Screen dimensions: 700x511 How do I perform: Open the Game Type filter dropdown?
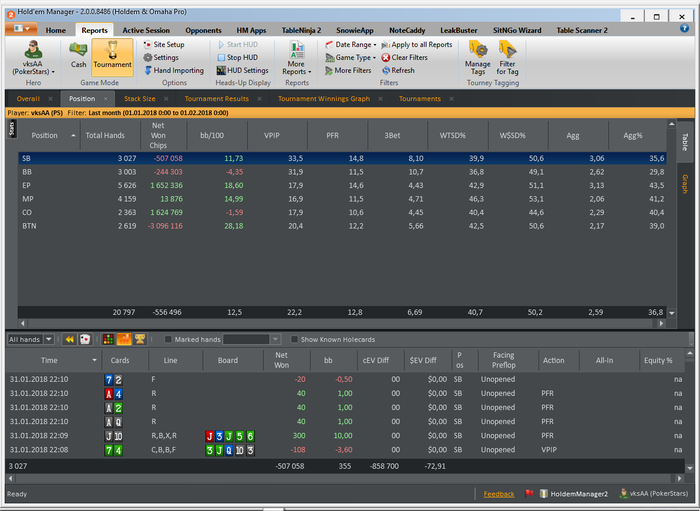[351, 58]
